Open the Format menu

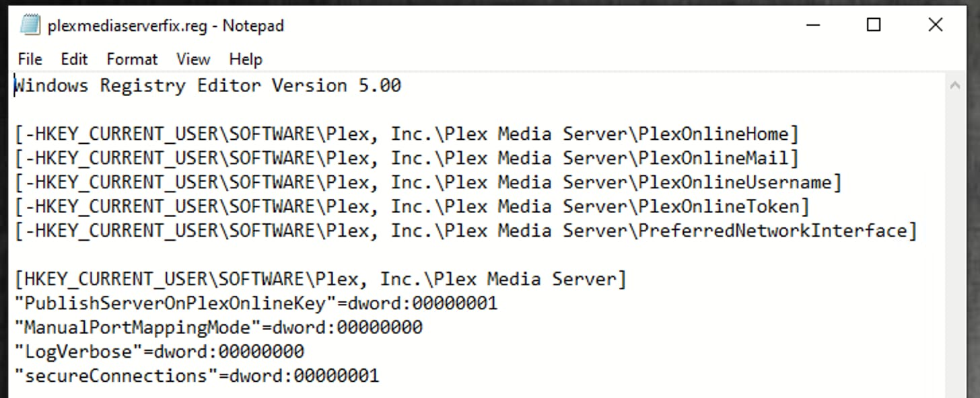tap(132, 59)
